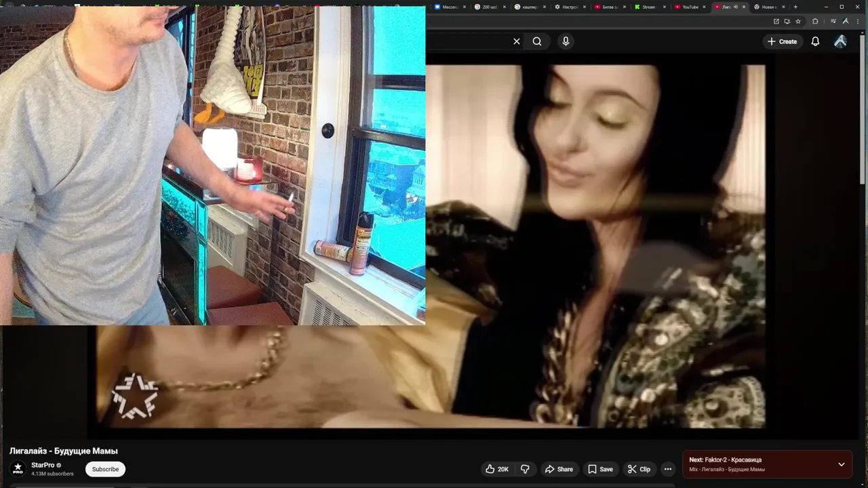Image resolution: width=868 pixels, height=488 pixels.
Task: Click the YouTube search magnifier button
Action: pos(537,41)
